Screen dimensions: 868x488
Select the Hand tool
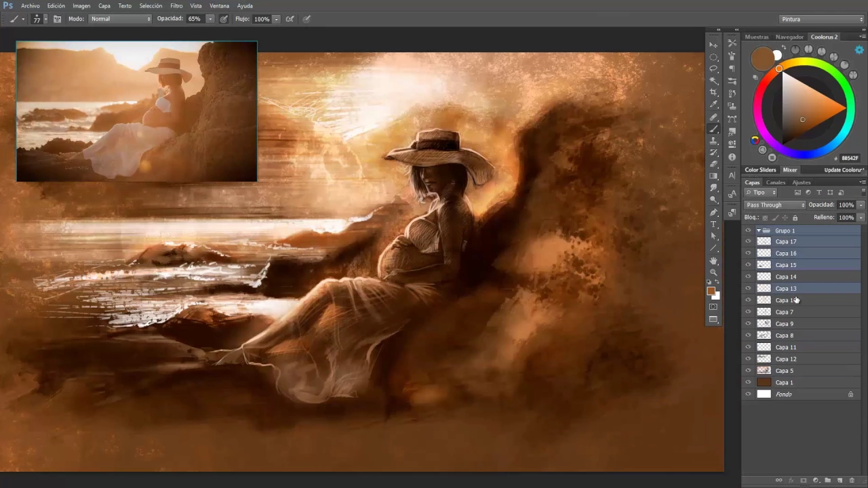coord(713,260)
